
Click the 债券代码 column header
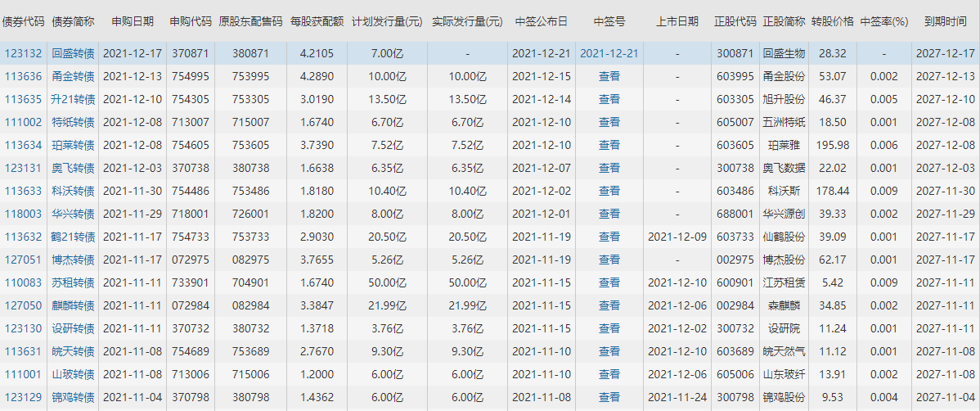point(23,21)
